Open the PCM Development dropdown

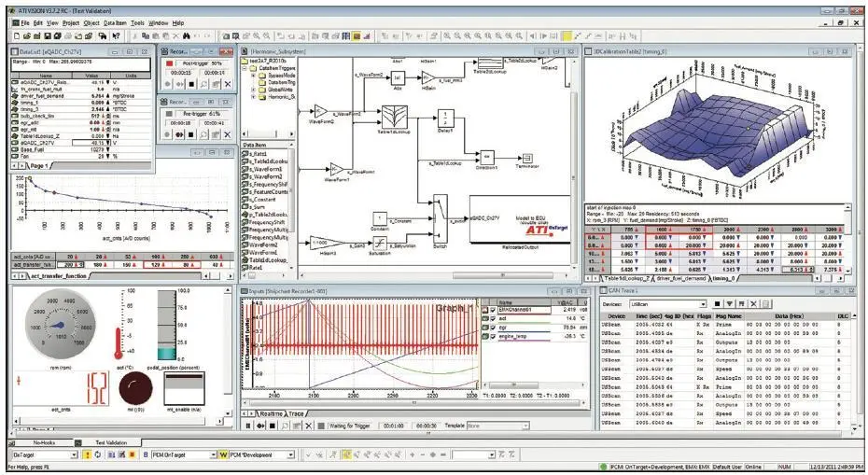(290, 455)
